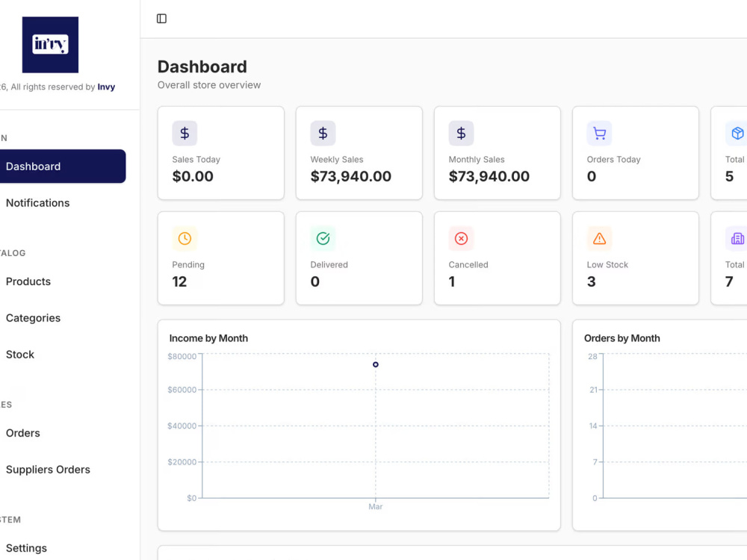The height and width of the screenshot is (560, 747).
Task: Open Notifications in the sidebar
Action: 37,203
